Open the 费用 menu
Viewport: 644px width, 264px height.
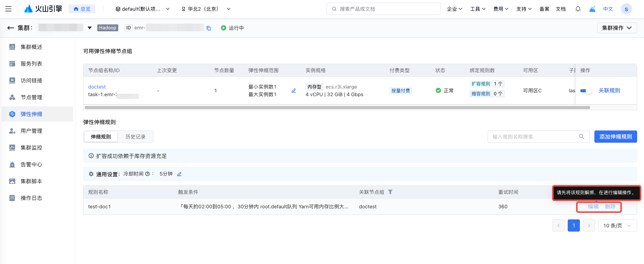501,9
